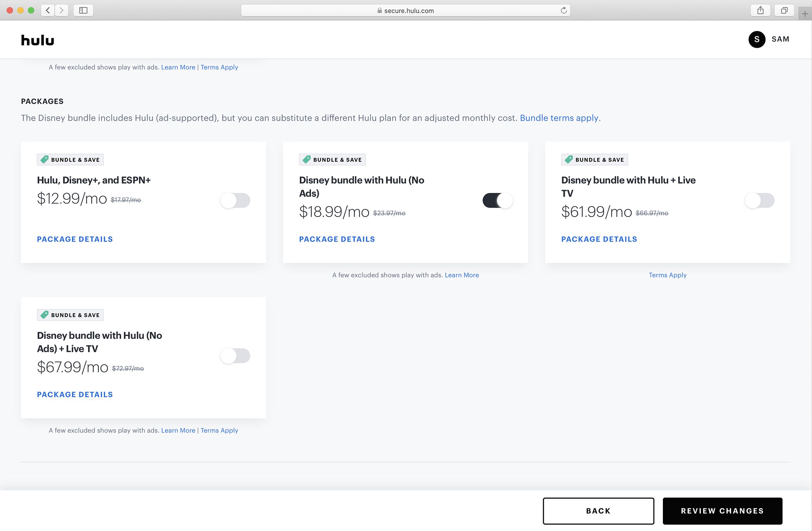Click the '$18.99/mo' price

tap(334, 212)
